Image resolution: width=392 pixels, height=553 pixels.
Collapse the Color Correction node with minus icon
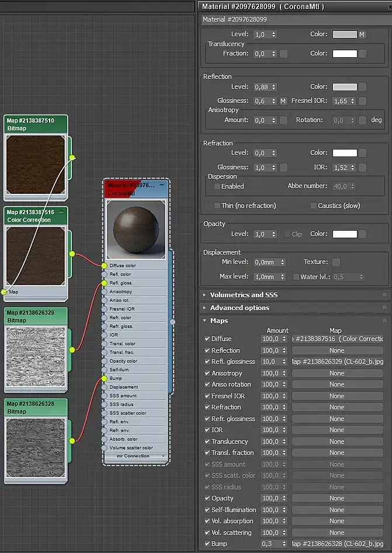point(61,213)
